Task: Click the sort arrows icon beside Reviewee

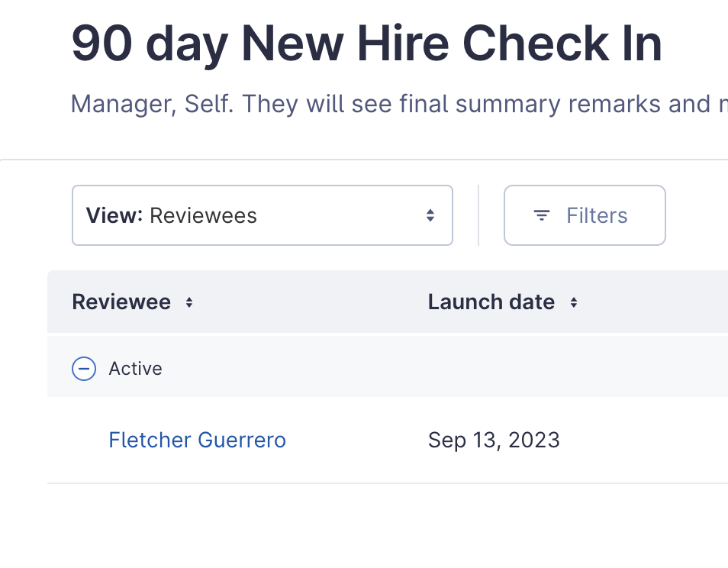Action: tap(189, 303)
